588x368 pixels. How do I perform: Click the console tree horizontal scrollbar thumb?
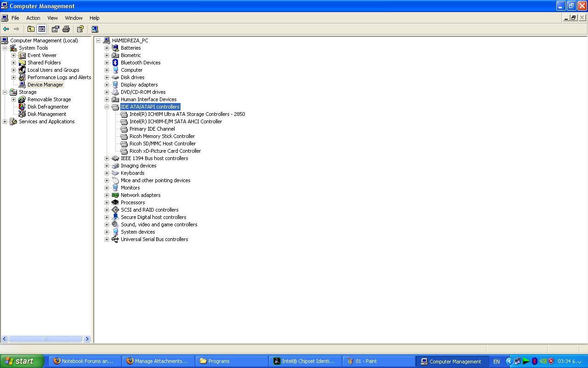(45, 339)
